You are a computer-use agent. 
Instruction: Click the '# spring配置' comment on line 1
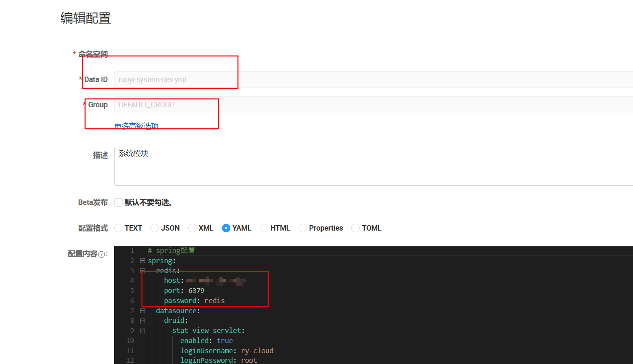coord(171,250)
